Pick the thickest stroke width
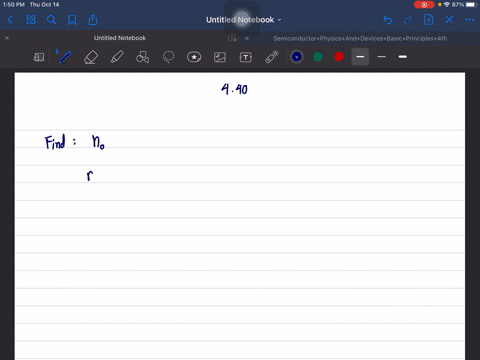 tap(403, 57)
